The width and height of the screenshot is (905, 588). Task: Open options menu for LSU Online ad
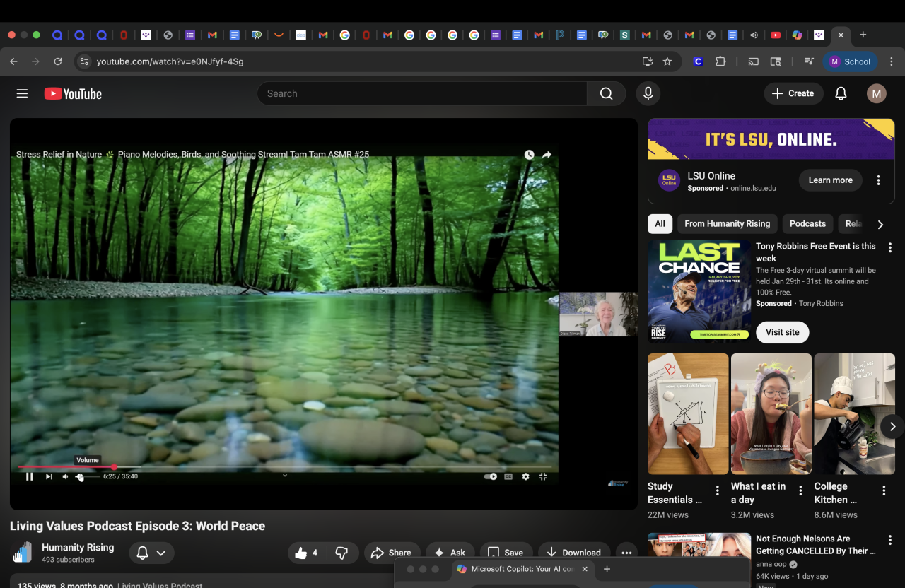[x=878, y=180]
